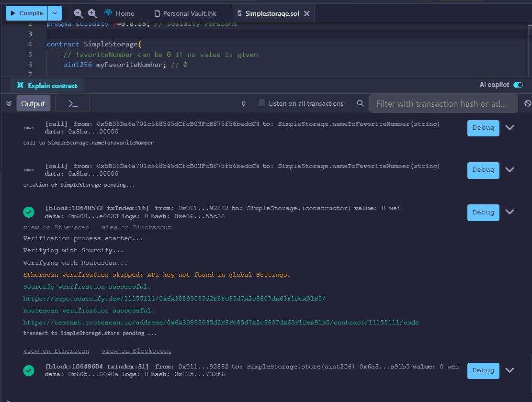Close the Simplestorage.sol tab
This screenshot has width=532, height=402.
click(x=307, y=13)
